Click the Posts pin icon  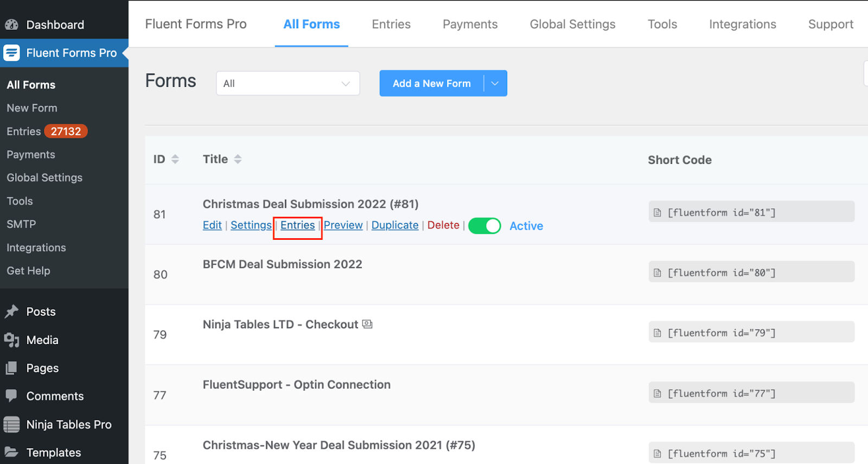(x=11, y=312)
